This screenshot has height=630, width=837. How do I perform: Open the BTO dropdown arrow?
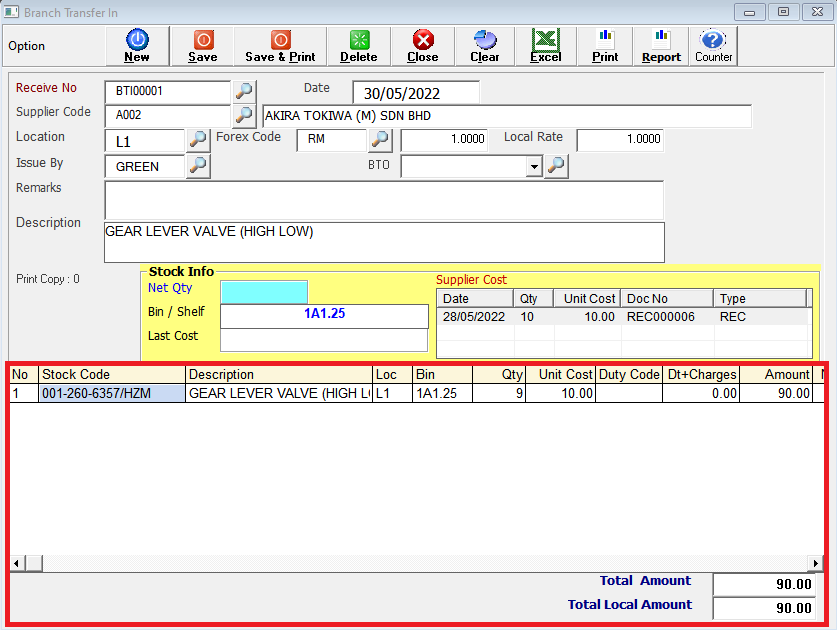pos(534,167)
